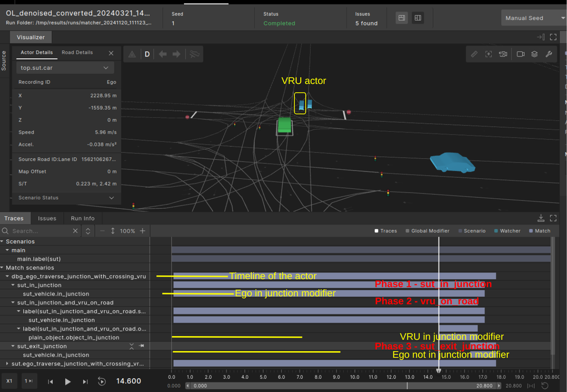Open the Road Details tab
This screenshot has height=392, width=567.
(77, 53)
